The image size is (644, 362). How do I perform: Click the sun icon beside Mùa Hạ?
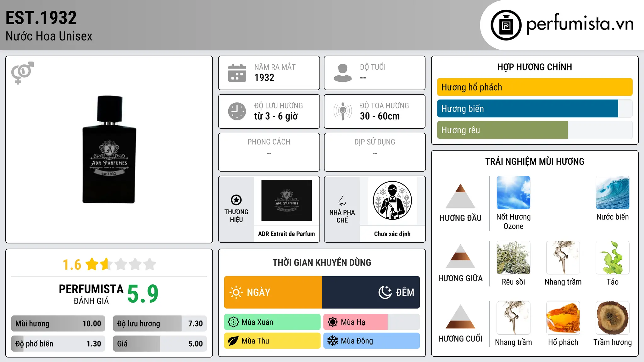click(333, 322)
